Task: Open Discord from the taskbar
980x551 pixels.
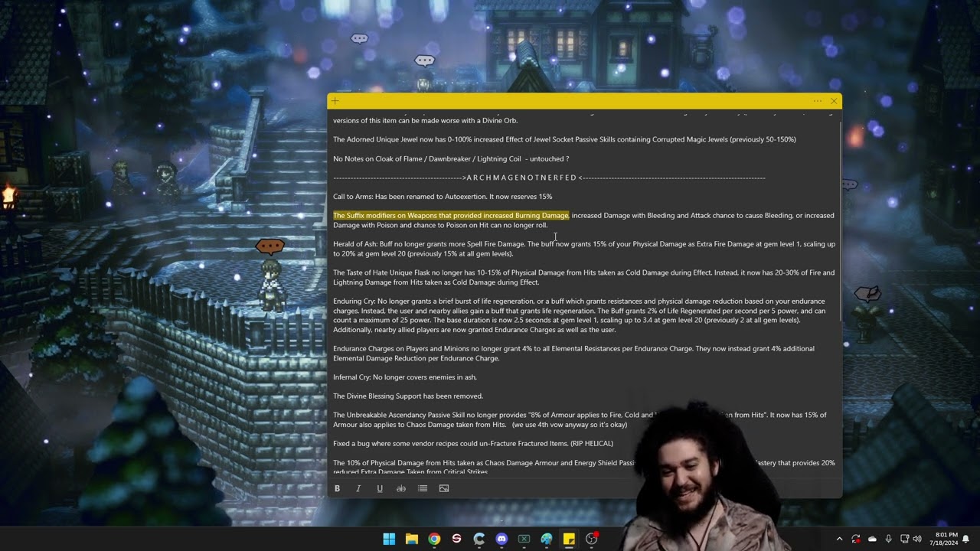Action: coord(501,539)
